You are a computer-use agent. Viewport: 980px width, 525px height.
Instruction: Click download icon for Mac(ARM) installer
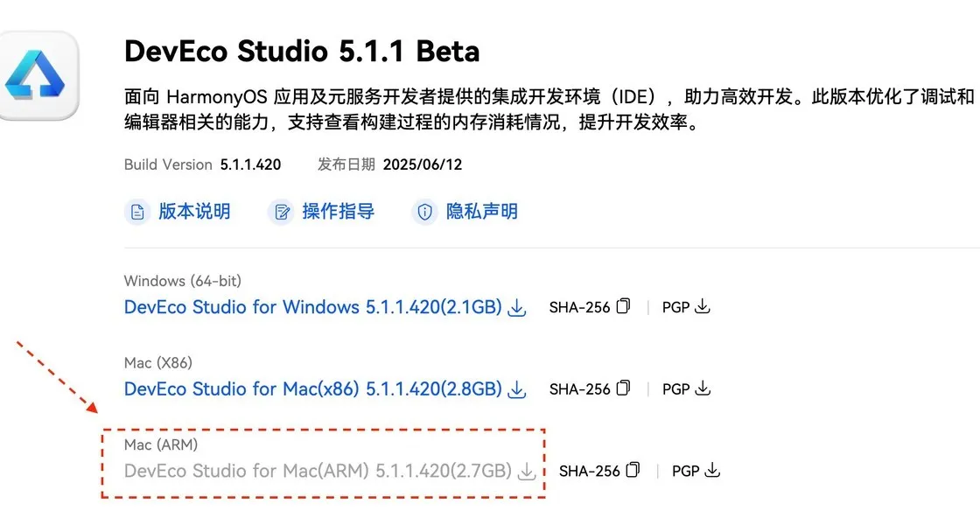point(527,472)
